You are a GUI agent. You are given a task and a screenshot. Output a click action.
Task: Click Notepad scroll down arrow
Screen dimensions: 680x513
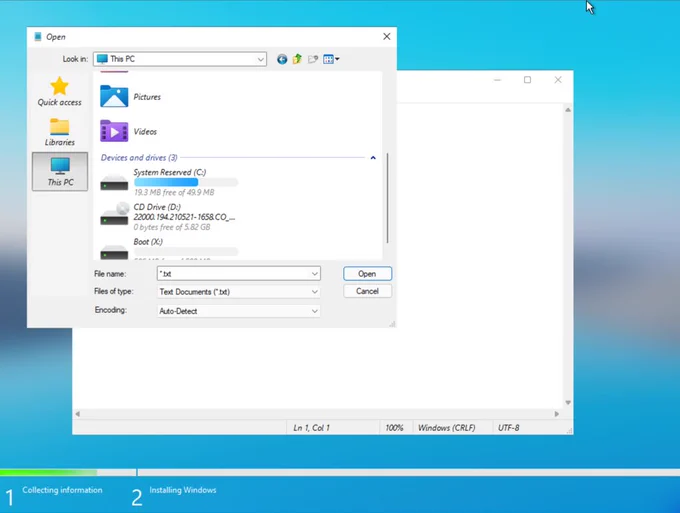click(x=568, y=403)
